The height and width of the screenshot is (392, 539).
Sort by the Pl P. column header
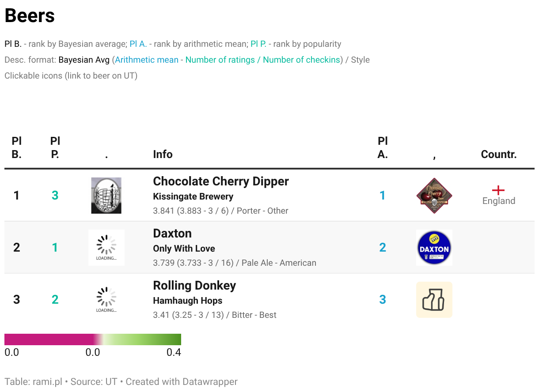pos(55,148)
